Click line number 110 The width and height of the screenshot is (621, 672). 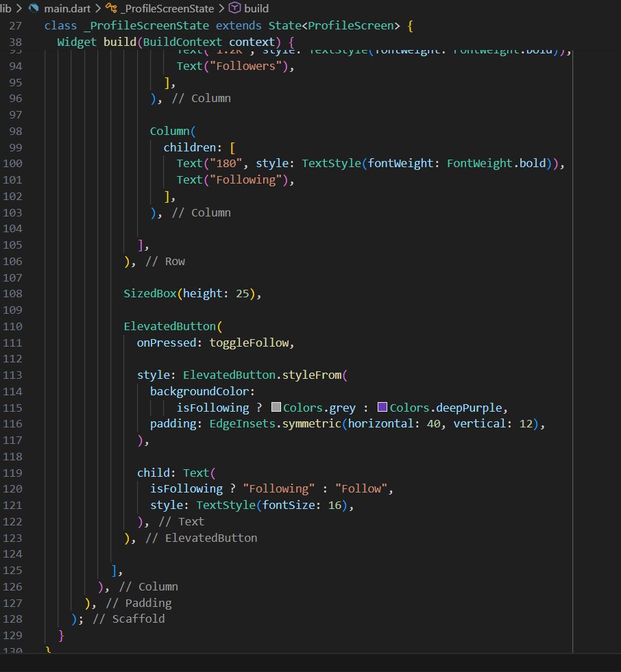[x=12, y=327]
